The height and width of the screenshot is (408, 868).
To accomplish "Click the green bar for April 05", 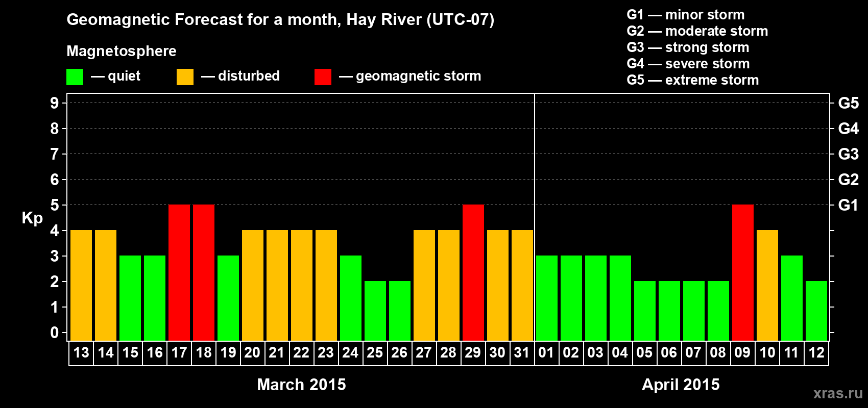I will (645, 311).
